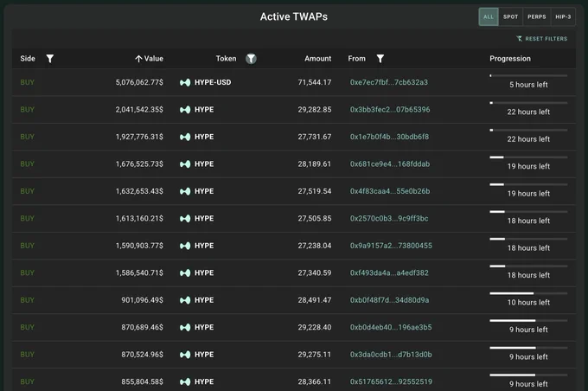Screen dimensions: 588x391
Task: Switch to the PERPS tab
Action: (537, 17)
